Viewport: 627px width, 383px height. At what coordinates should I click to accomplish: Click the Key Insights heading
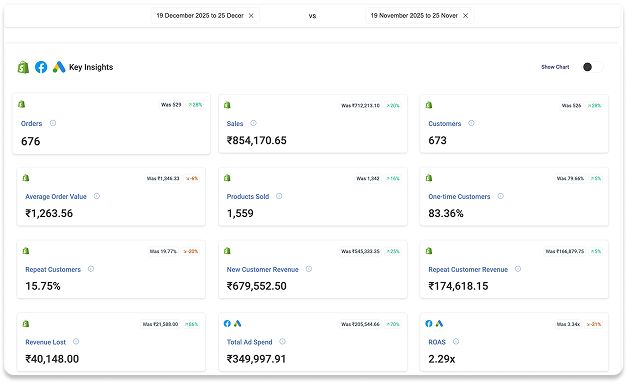[x=91, y=67]
